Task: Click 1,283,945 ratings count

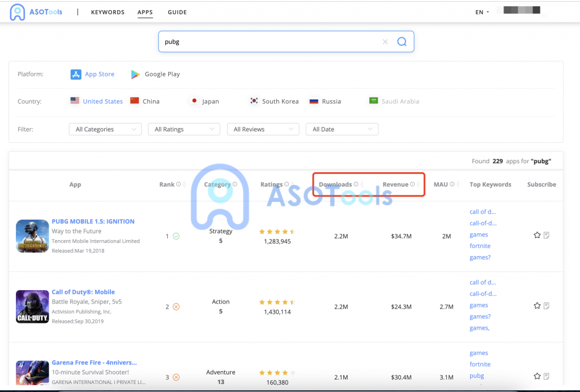Action: coord(278,241)
